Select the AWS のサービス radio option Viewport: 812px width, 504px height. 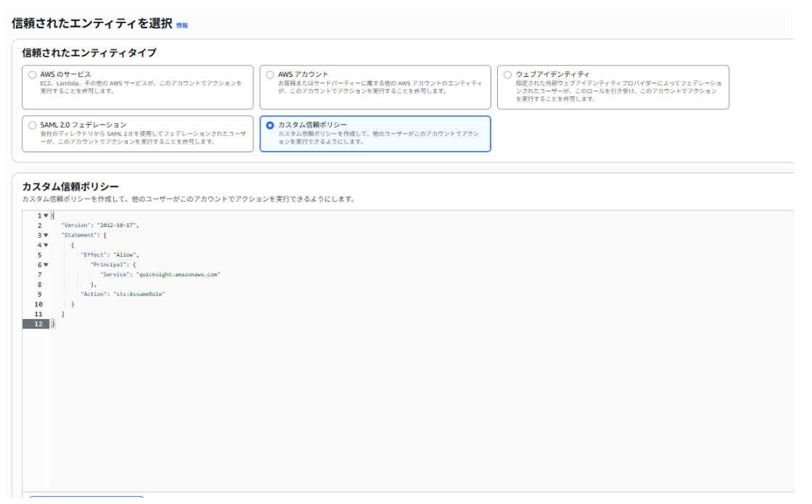32,75
